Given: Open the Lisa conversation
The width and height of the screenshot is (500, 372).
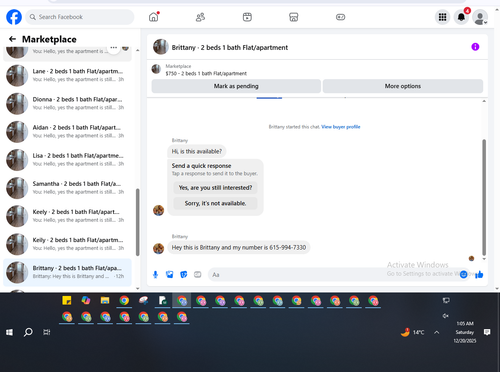Looking at the screenshot, I should pos(67,160).
